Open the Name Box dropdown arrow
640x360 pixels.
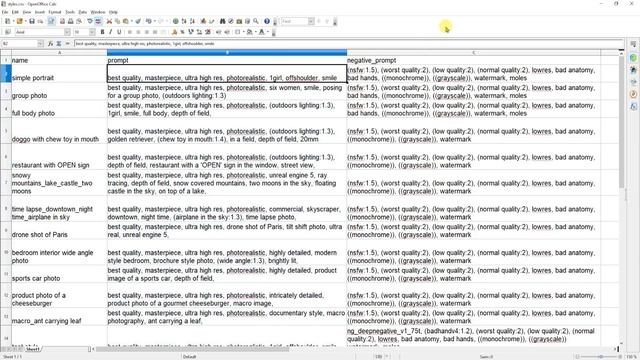[40, 43]
